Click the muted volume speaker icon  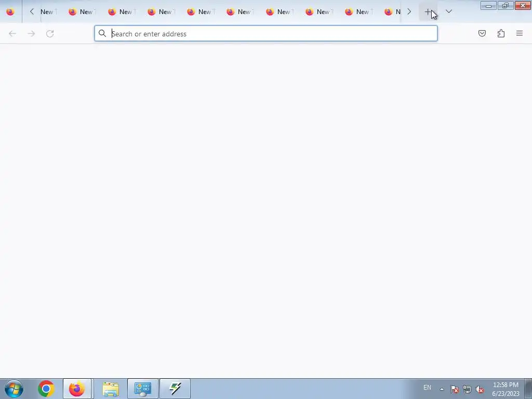[480, 389]
